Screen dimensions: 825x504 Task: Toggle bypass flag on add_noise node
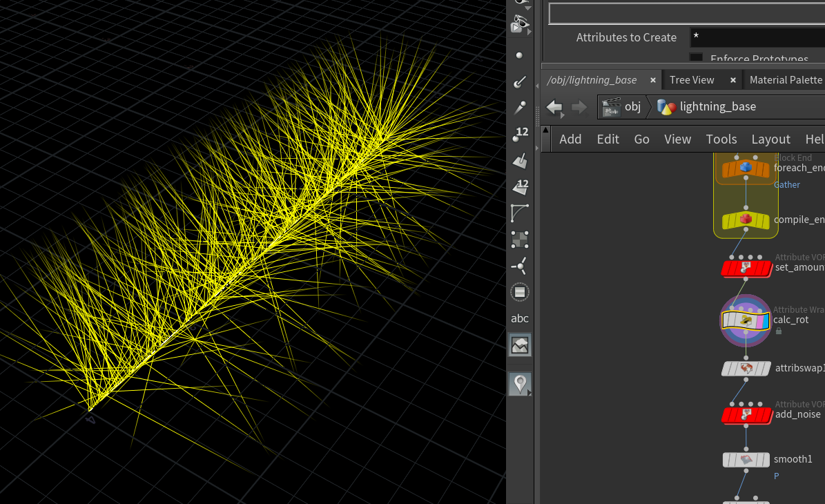[x=726, y=415]
